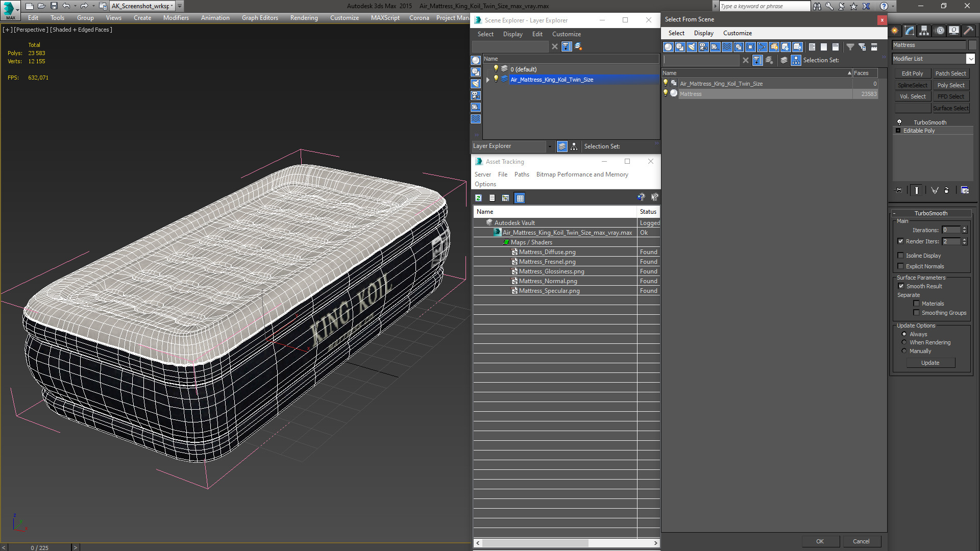Click Pin Stack icon below modifier stack
The height and width of the screenshot is (551, 980).
pos(899,190)
